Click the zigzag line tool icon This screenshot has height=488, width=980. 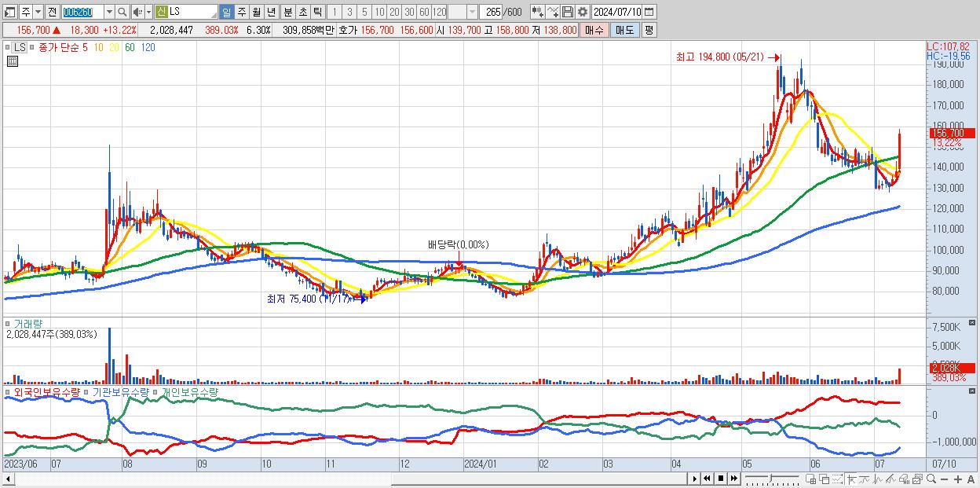click(x=878, y=479)
